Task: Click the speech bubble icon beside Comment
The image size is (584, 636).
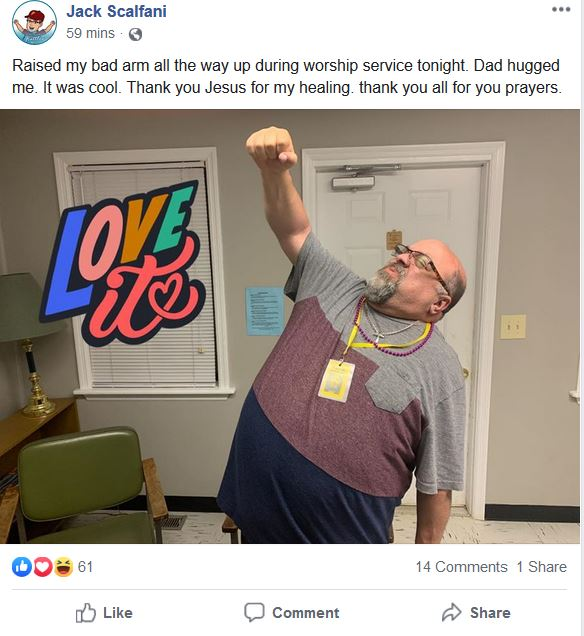Action: click(x=254, y=612)
